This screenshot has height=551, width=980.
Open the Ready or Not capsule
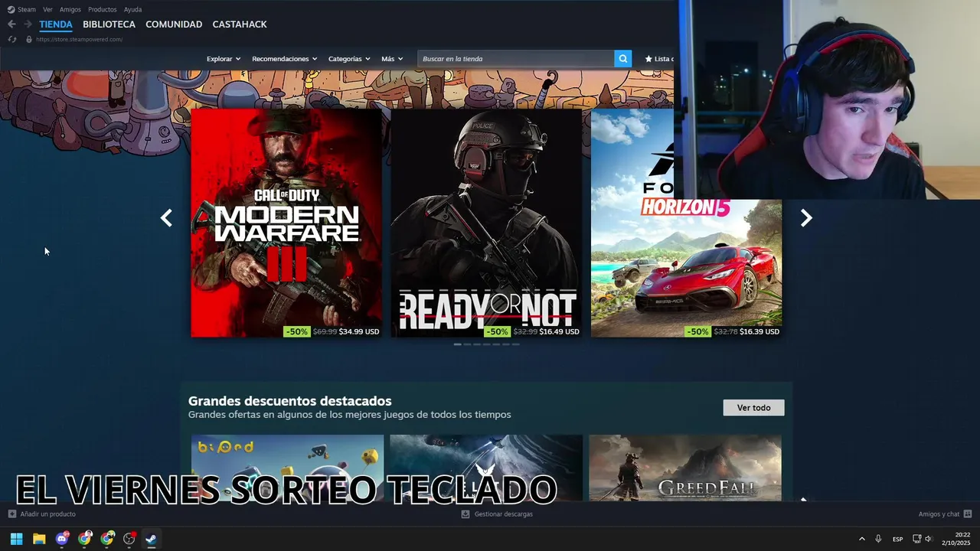point(487,223)
